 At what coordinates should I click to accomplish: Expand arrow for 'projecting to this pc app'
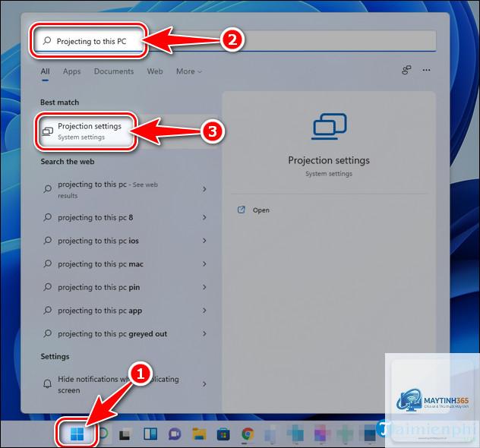coord(204,311)
